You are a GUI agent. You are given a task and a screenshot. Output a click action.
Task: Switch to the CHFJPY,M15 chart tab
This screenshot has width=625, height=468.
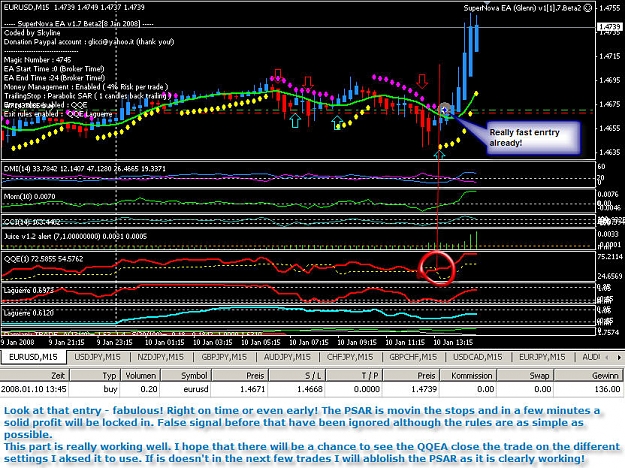(x=350, y=357)
